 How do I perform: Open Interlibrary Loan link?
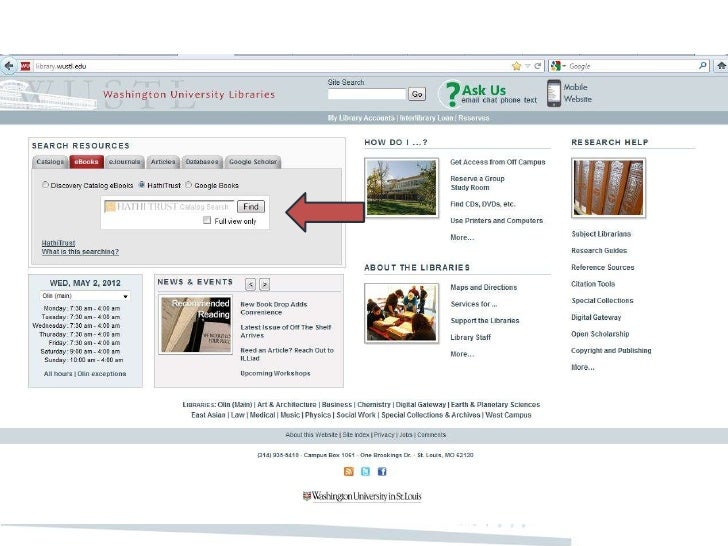[x=426, y=118]
